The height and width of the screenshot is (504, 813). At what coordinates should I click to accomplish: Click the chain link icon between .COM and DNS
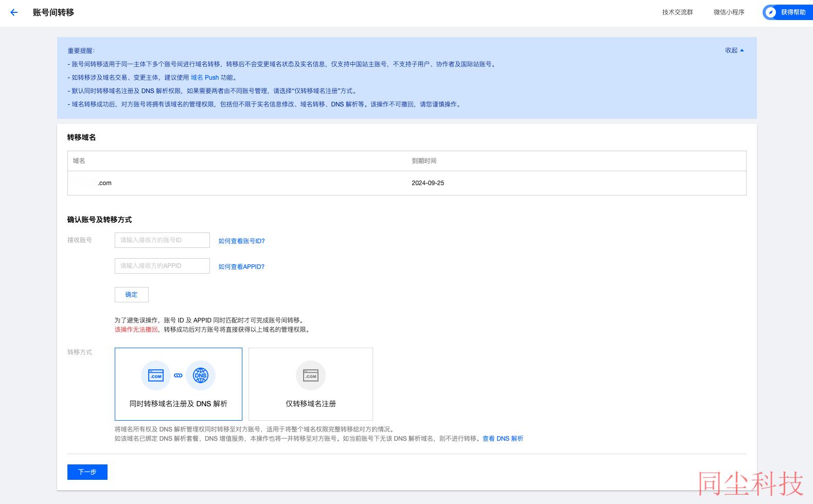pyautogui.click(x=178, y=375)
